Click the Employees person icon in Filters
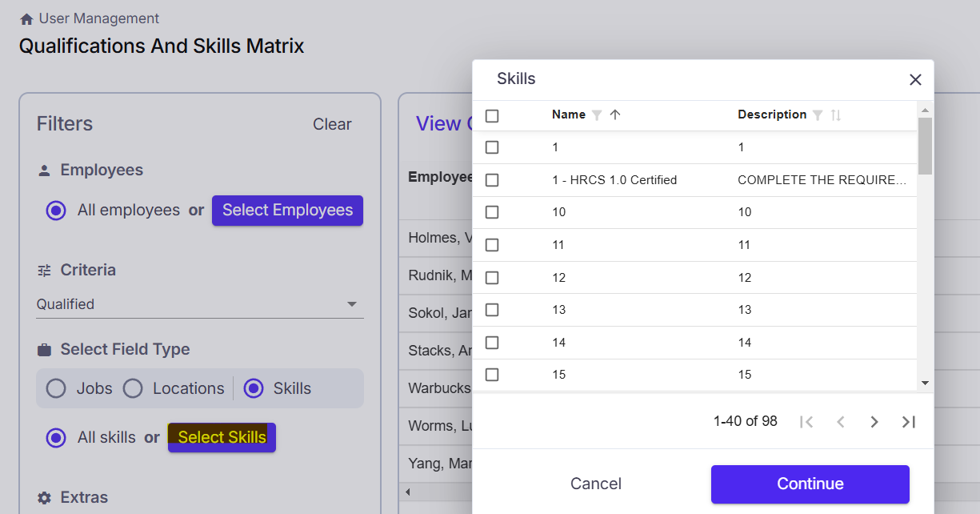Image resolution: width=980 pixels, height=514 pixels. [x=44, y=171]
